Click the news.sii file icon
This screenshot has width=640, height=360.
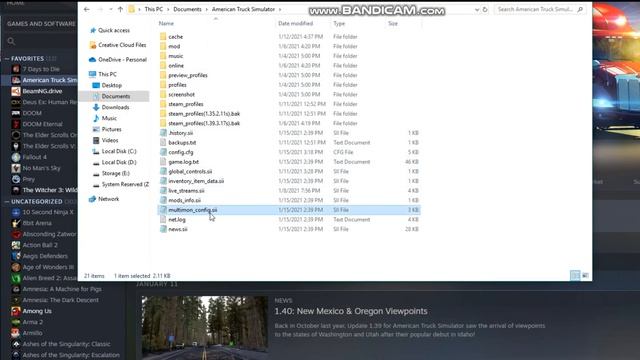pyautogui.click(x=163, y=229)
